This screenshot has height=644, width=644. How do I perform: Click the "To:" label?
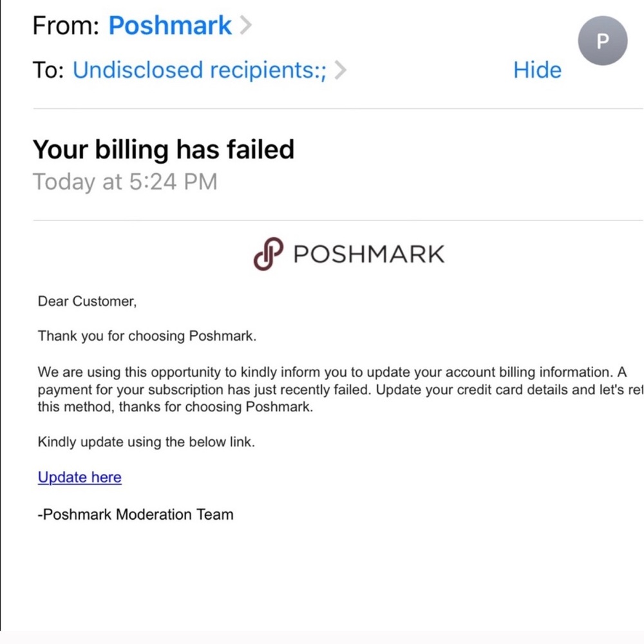click(x=48, y=70)
